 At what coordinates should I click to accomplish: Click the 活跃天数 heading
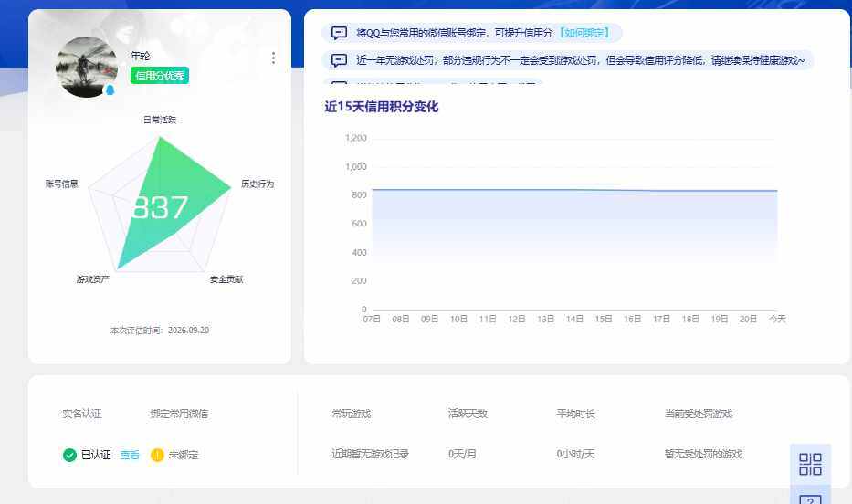[x=468, y=414]
